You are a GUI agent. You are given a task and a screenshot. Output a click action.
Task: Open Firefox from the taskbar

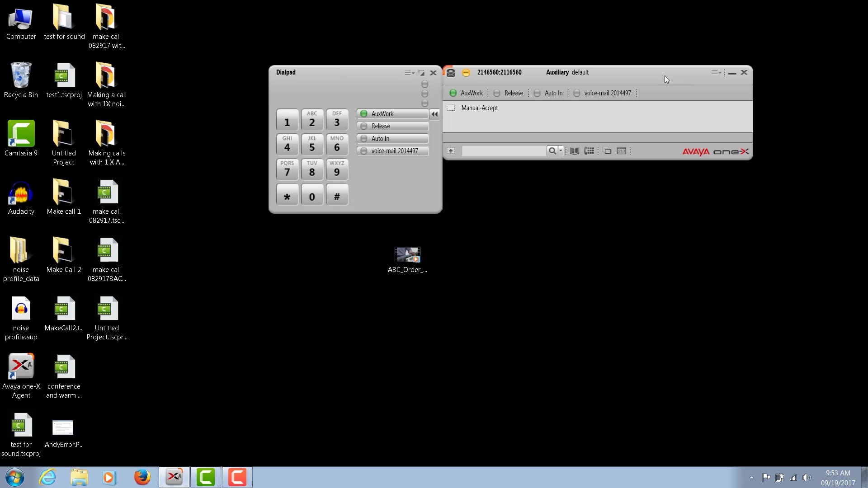click(x=142, y=477)
